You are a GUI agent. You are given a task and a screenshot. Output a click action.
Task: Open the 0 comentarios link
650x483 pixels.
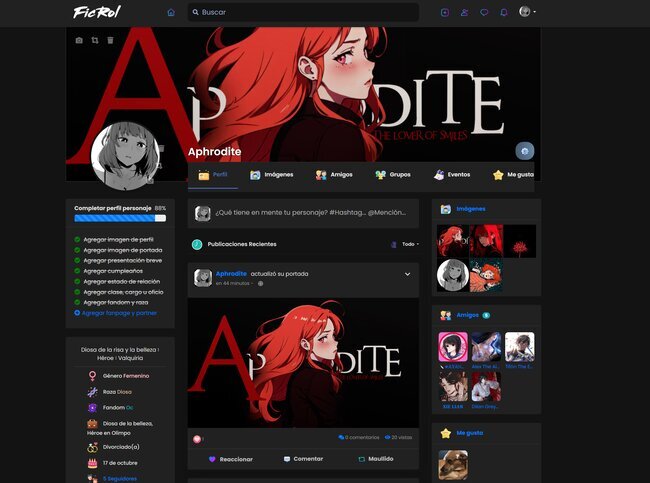click(x=359, y=437)
